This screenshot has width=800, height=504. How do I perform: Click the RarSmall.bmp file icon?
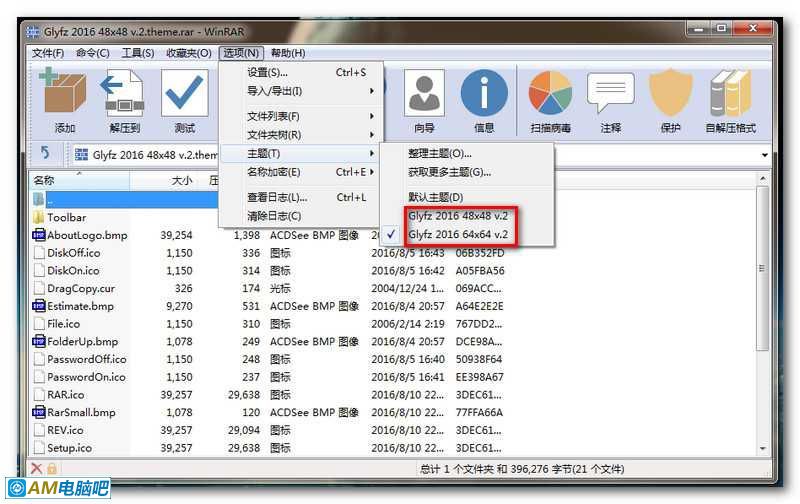(x=38, y=412)
